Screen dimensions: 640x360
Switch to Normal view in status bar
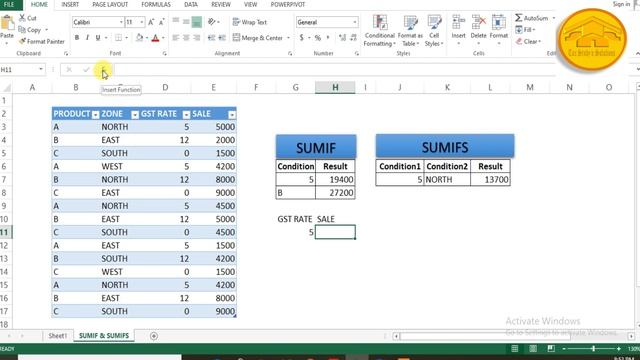(515, 348)
